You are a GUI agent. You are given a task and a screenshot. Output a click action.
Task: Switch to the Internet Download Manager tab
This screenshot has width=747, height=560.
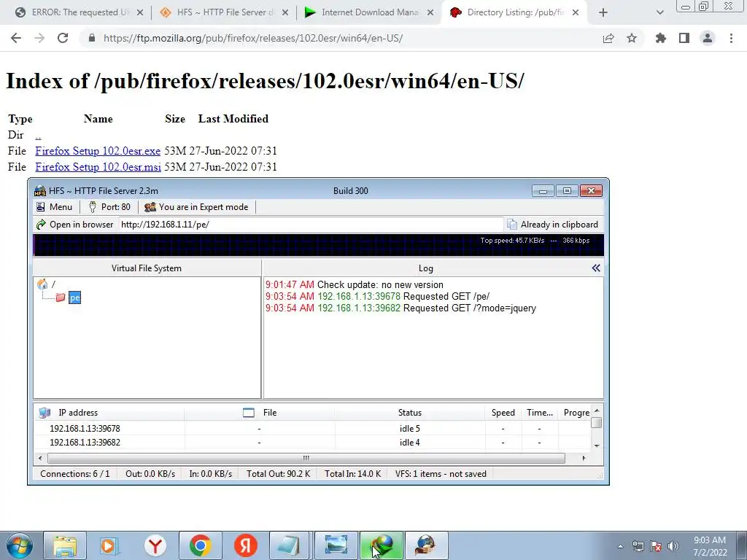368,12
